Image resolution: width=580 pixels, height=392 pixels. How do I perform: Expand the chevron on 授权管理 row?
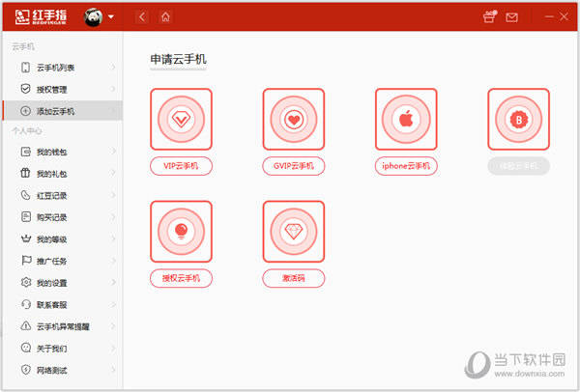point(113,89)
